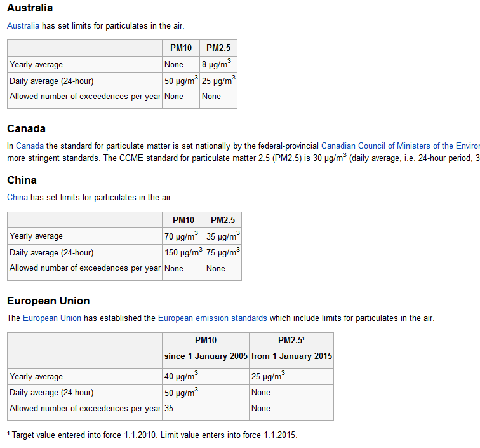The height and width of the screenshot is (448, 480).
Task: Click the Australia section heading
Action: [x=30, y=8]
